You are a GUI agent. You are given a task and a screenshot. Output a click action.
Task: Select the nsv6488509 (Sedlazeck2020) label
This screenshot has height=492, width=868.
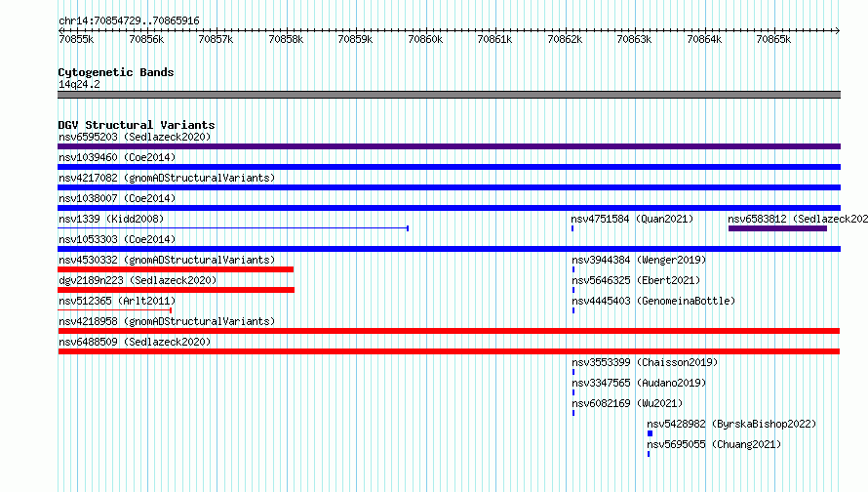[x=135, y=342]
